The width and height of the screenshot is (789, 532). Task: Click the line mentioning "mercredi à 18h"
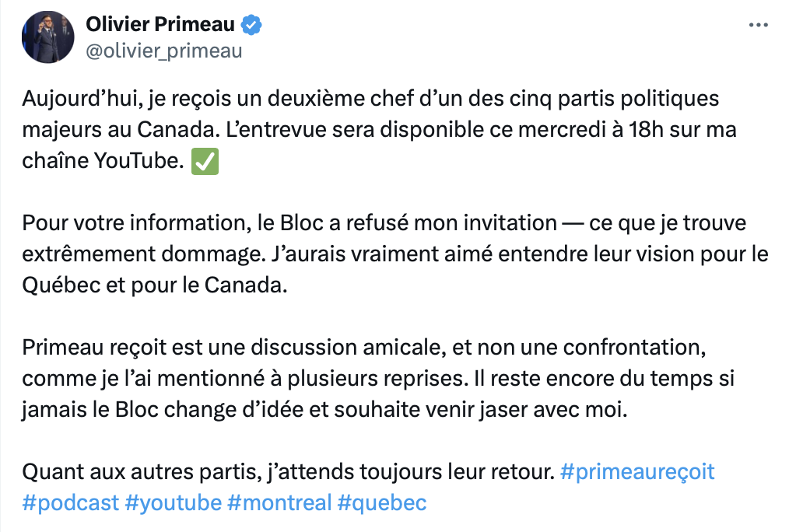380,130
